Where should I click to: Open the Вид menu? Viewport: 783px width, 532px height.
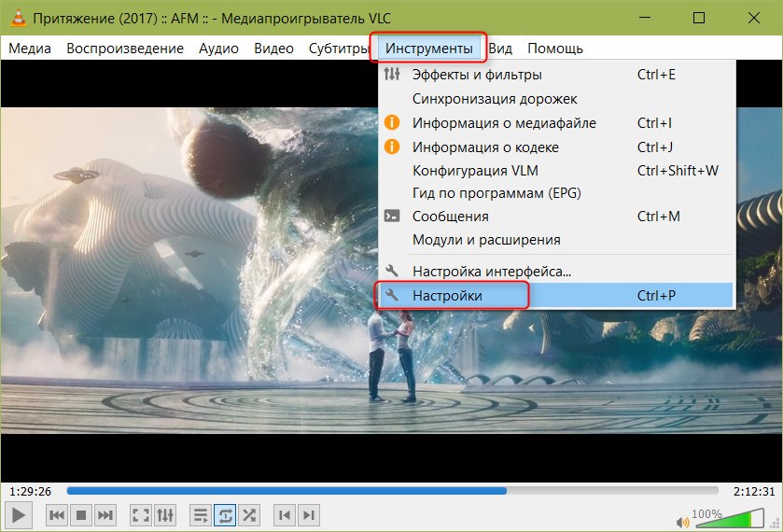click(x=500, y=49)
